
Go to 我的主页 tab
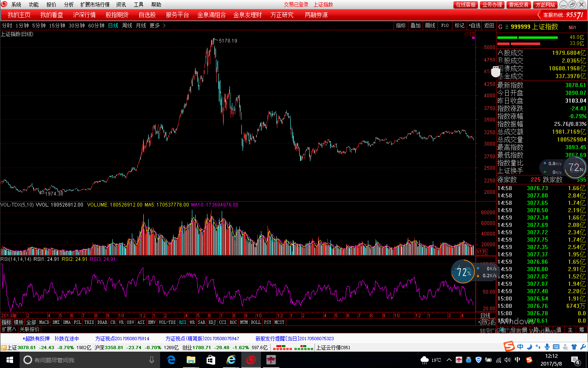coord(19,15)
